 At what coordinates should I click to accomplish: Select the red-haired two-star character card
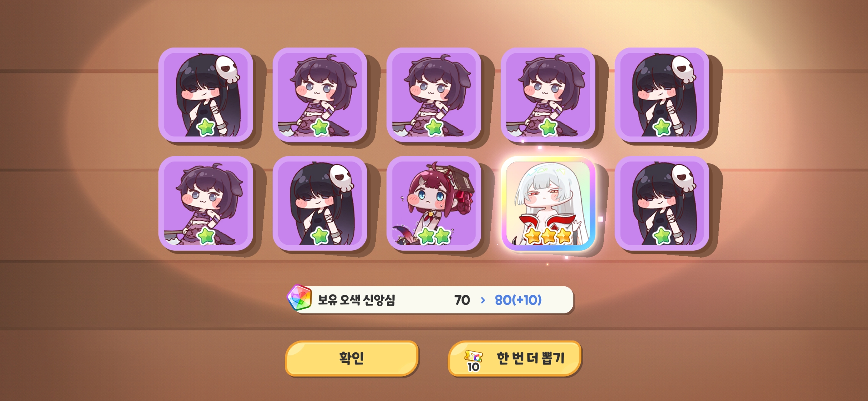click(434, 203)
